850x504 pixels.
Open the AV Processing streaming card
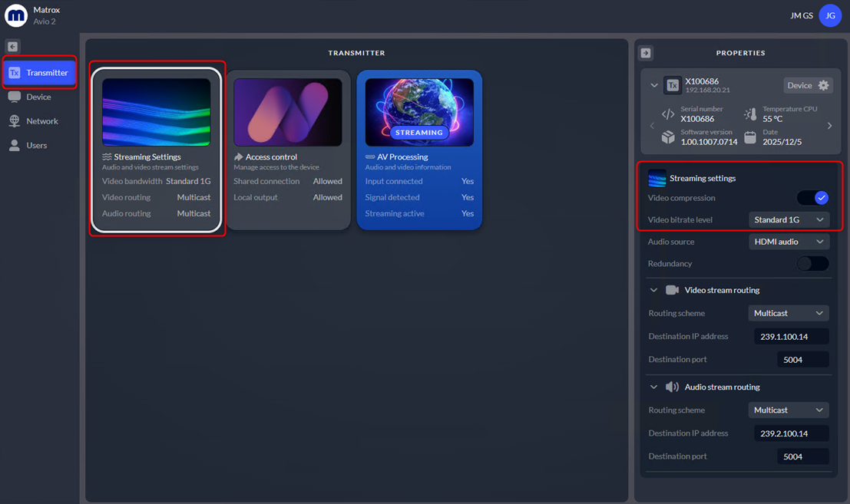coord(419,150)
